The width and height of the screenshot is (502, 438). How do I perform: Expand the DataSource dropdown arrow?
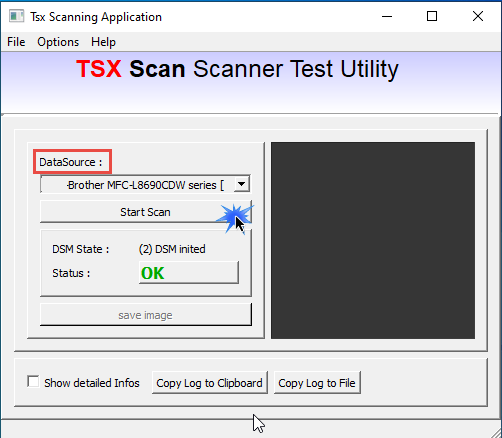tap(242, 184)
